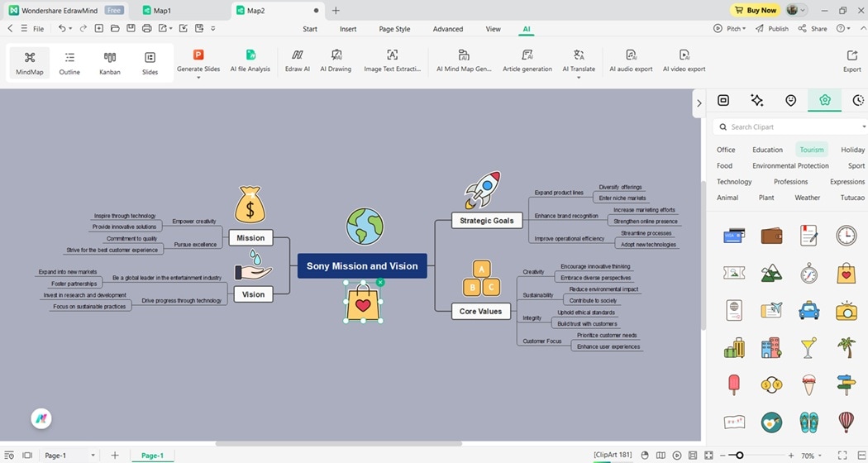The image size is (868, 463).
Task: Start Image Text Extraction tool
Action: coord(392,60)
